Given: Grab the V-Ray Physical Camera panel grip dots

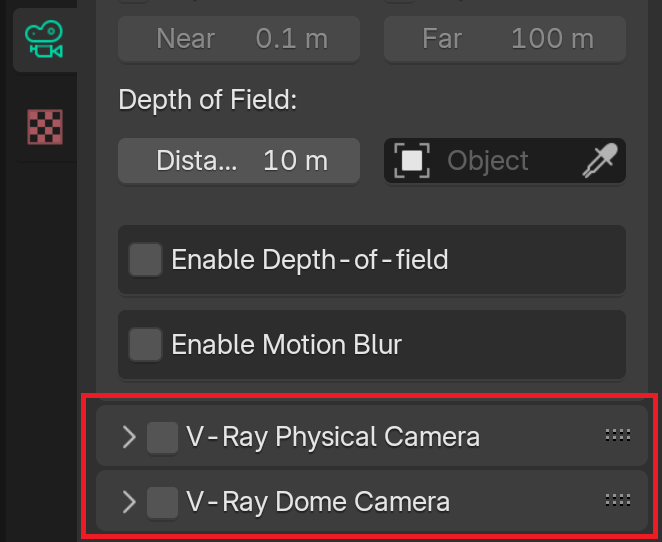Looking at the screenshot, I should tap(618, 435).
